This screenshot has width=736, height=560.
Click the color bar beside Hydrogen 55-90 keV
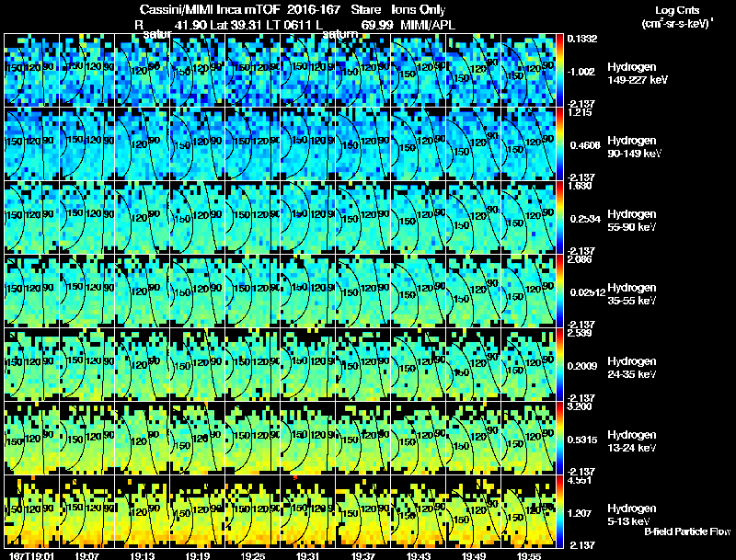pyautogui.click(x=559, y=217)
